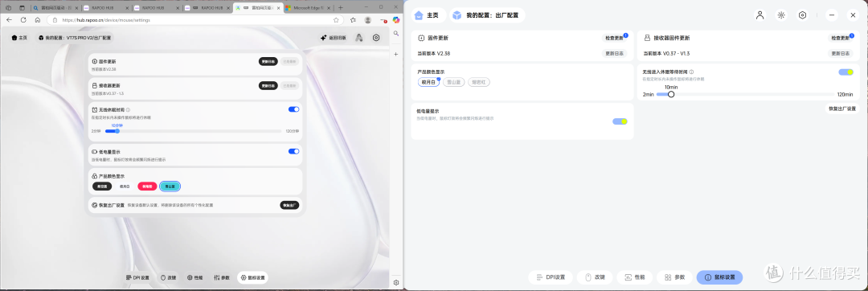Image resolution: width=868 pixels, height=291 pixels.
Task: Click 更新日志 for 接收器更新 in web app
Action: 268,86
